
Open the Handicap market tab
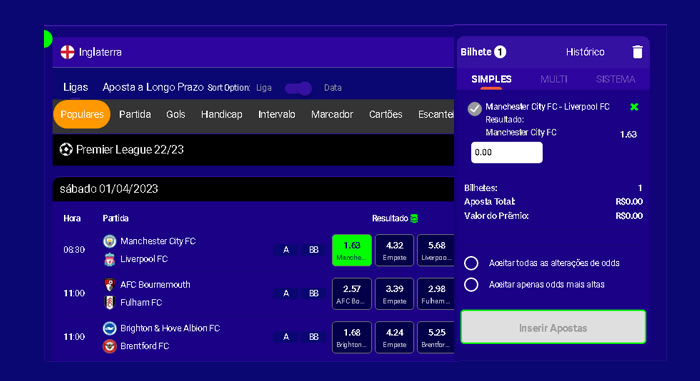221,114
